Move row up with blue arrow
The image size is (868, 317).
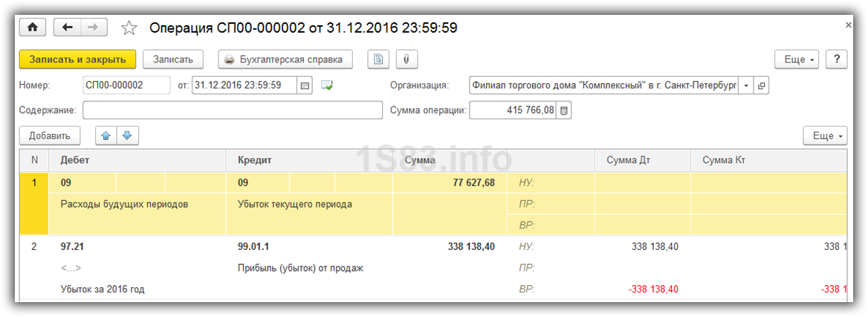[x=106, y=135]
